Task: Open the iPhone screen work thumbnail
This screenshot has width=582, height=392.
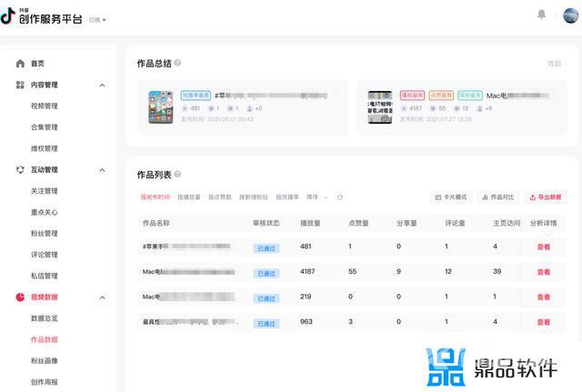Action: coord(161,107)
